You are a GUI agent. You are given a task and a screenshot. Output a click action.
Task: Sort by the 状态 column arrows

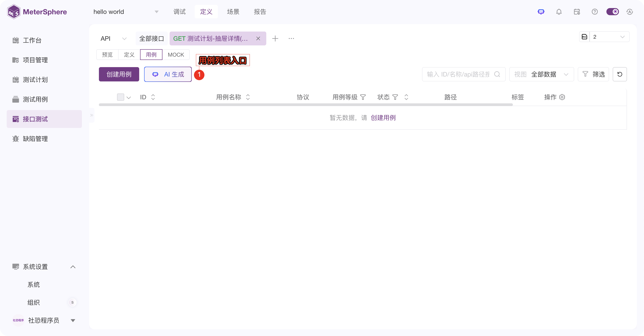(x=406, y=97)
